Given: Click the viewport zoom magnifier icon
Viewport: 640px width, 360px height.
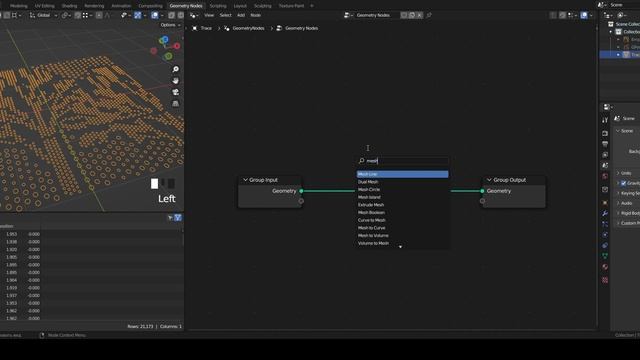Looking at the screenshot, I should pos(176,69).
